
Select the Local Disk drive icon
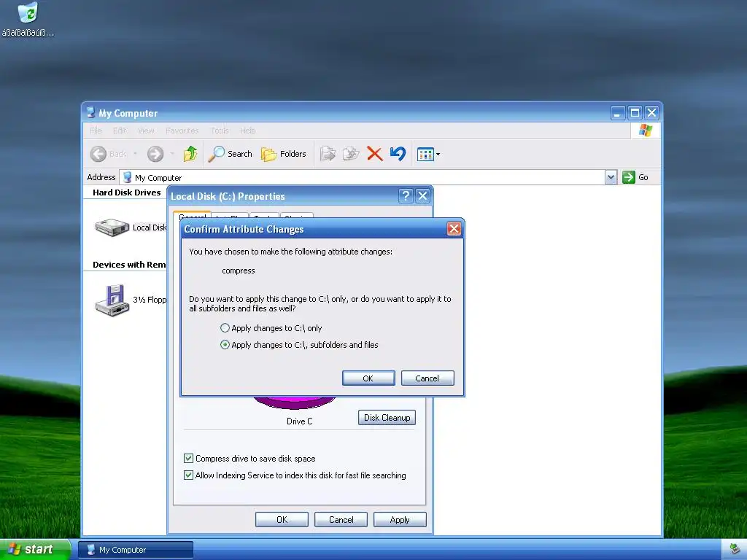click(112, 227)
